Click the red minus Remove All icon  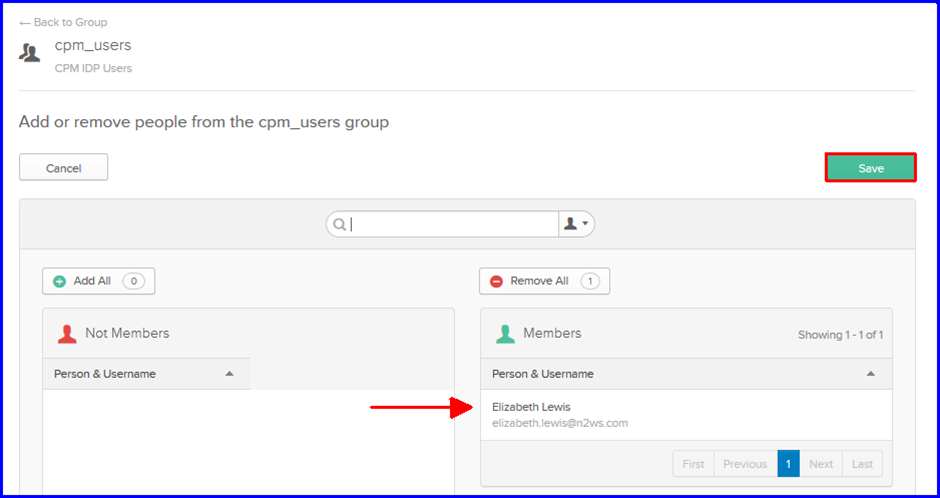[x=496, y=281]
